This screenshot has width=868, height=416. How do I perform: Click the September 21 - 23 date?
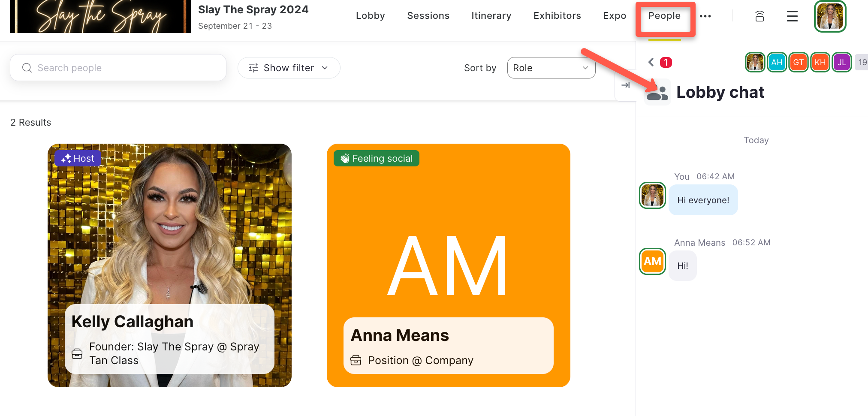[x=235, y=26]
